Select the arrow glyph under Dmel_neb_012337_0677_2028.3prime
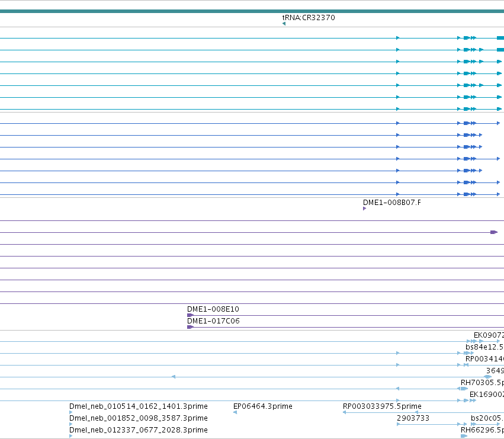504x439 pixels. [x=70, y=436]
